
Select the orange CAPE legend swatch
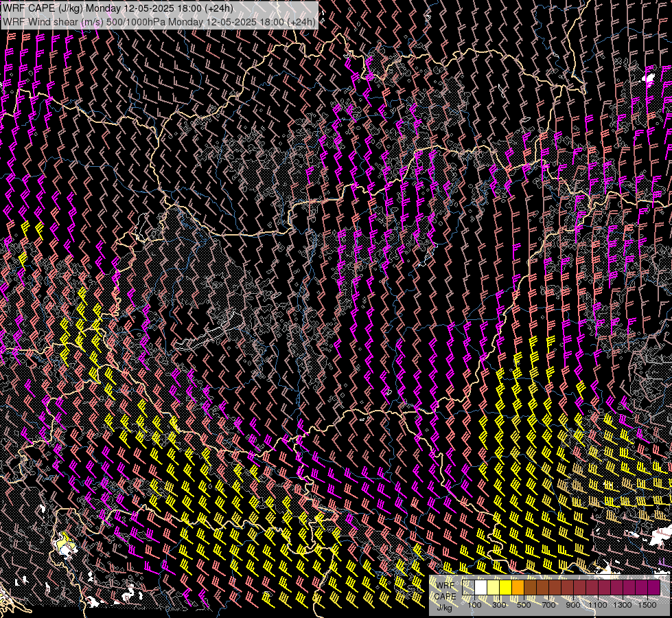click(518, 587)
